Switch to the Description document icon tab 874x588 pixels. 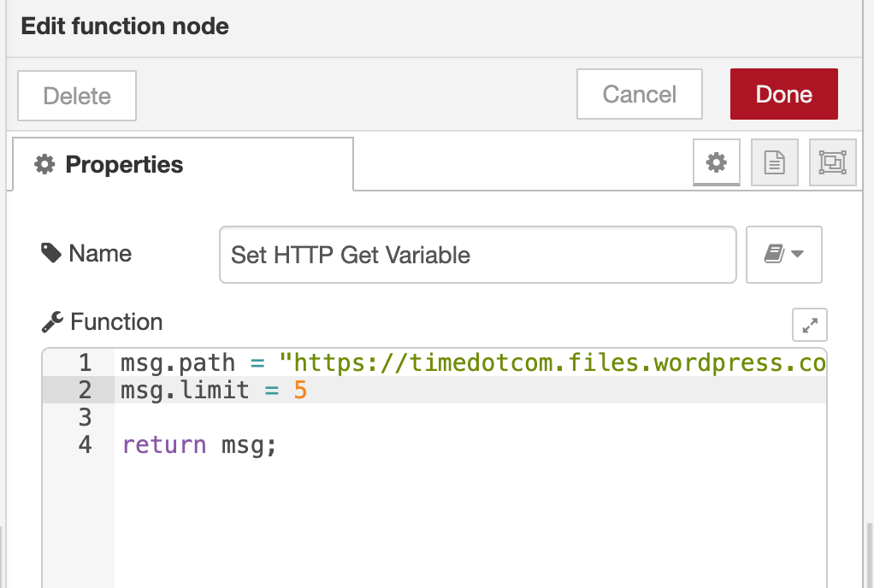point(774,162)
